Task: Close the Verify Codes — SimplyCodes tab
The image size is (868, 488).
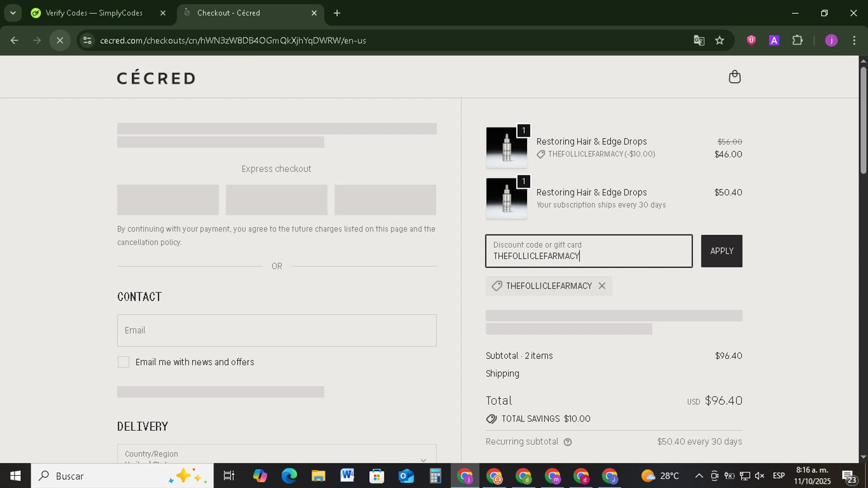Action: coord(163,13)
